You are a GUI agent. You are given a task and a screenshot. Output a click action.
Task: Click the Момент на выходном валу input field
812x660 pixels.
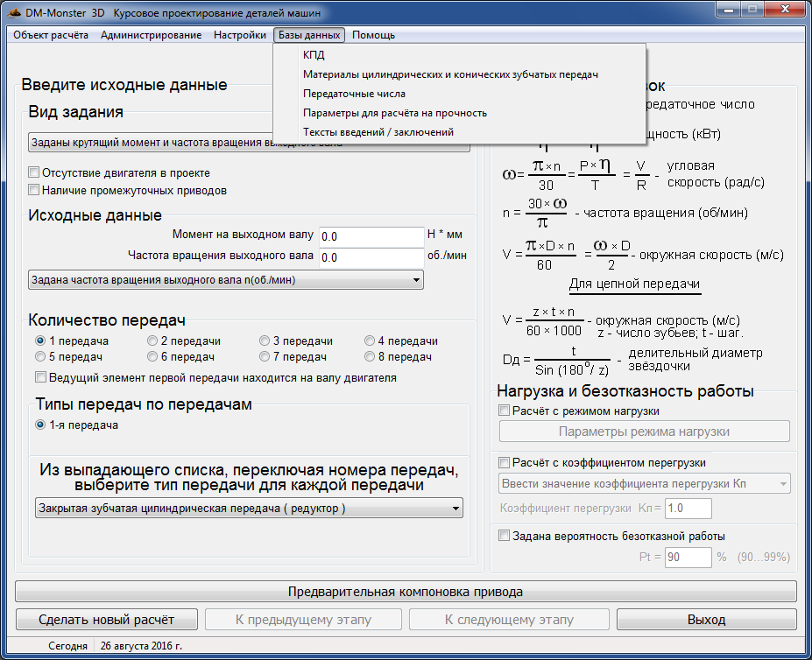click(371, 236)
